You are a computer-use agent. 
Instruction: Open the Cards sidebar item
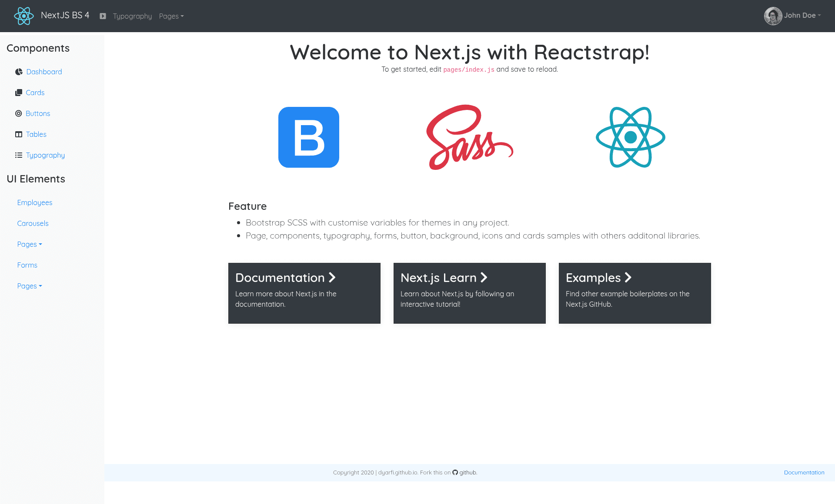tap(35, 93)
